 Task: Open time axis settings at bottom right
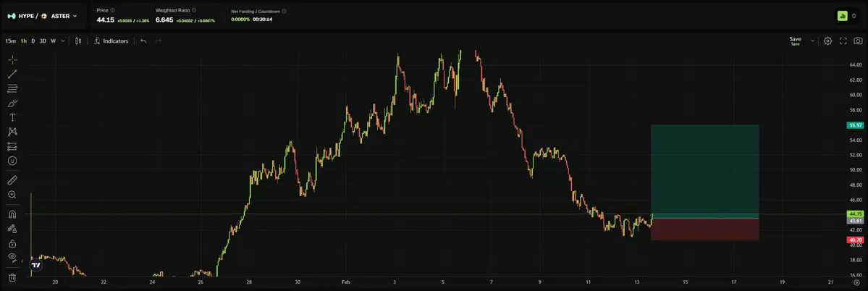click(857, 282)
